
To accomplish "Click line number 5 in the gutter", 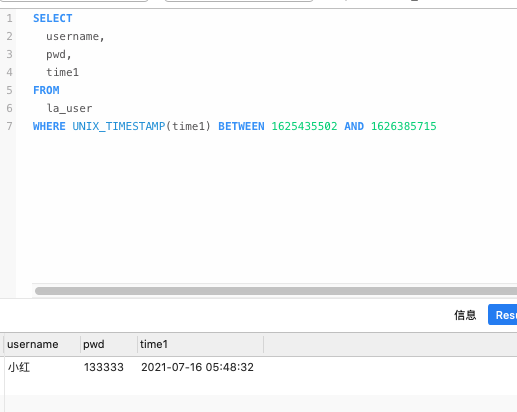I will [9, 90].
